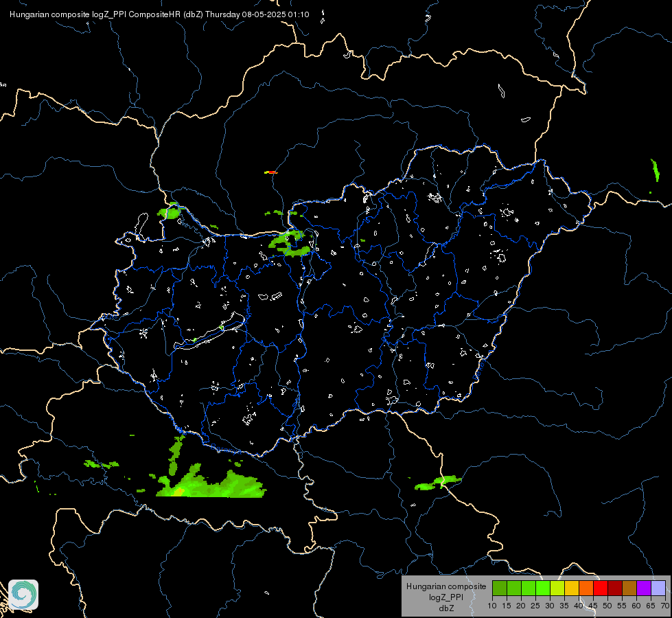
Task: Click the map title and timestamp text
Action: pyautogui.click(x=159, y=14)
